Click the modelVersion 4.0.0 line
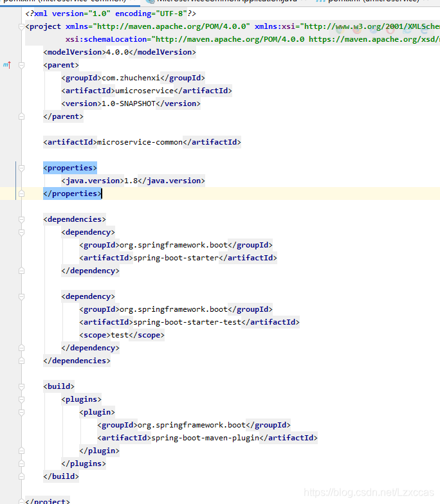The width and height of the screenshot is (440, 504). [120, 52]
